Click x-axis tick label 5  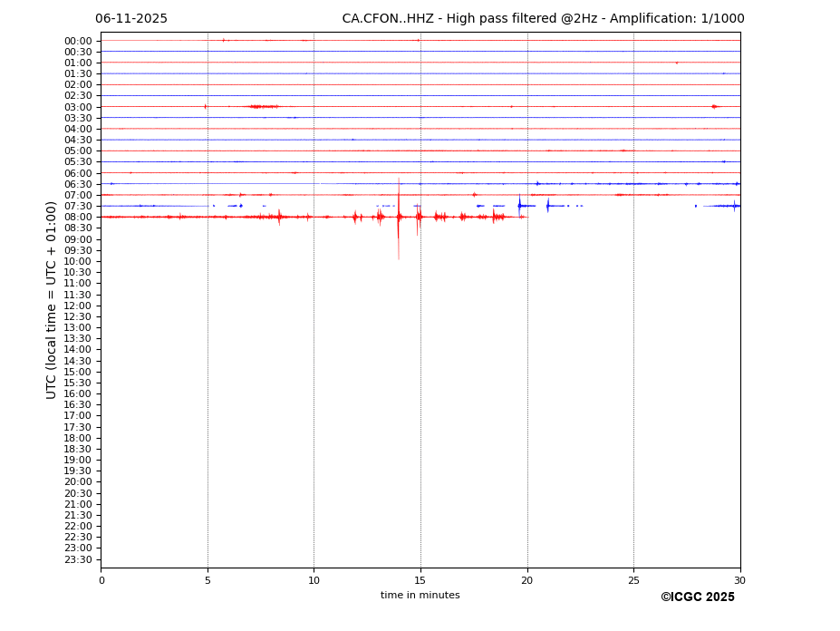208,580
